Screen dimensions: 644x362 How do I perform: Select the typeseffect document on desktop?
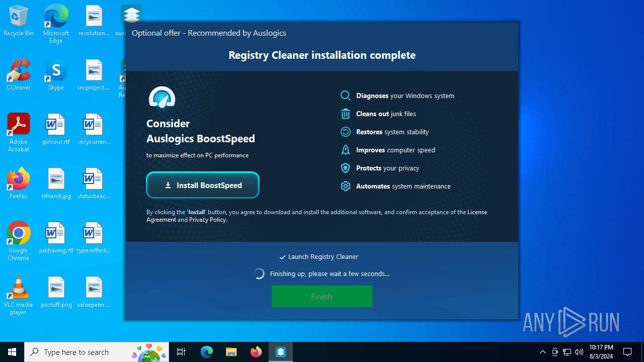point(94,238)
